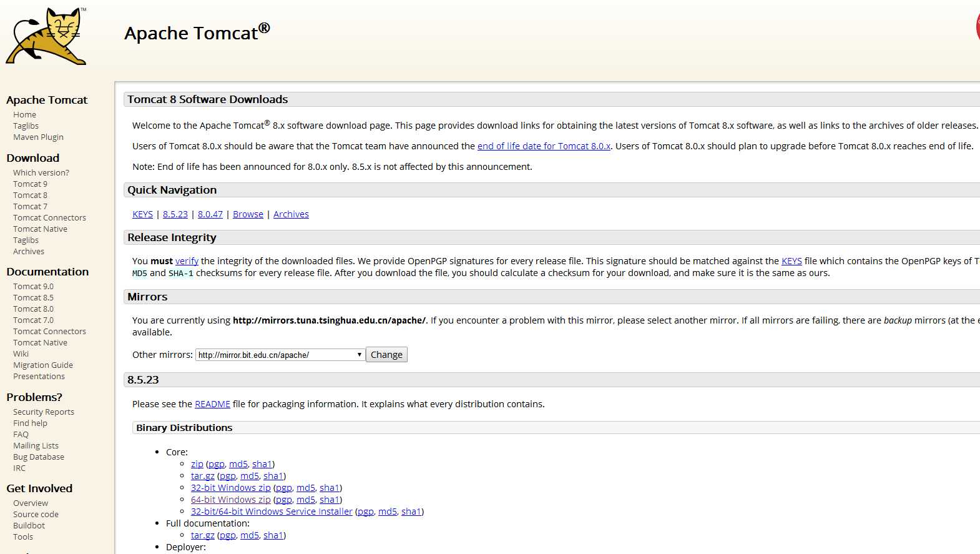
Task: Open the Bug Database
Action: (39, 457)
